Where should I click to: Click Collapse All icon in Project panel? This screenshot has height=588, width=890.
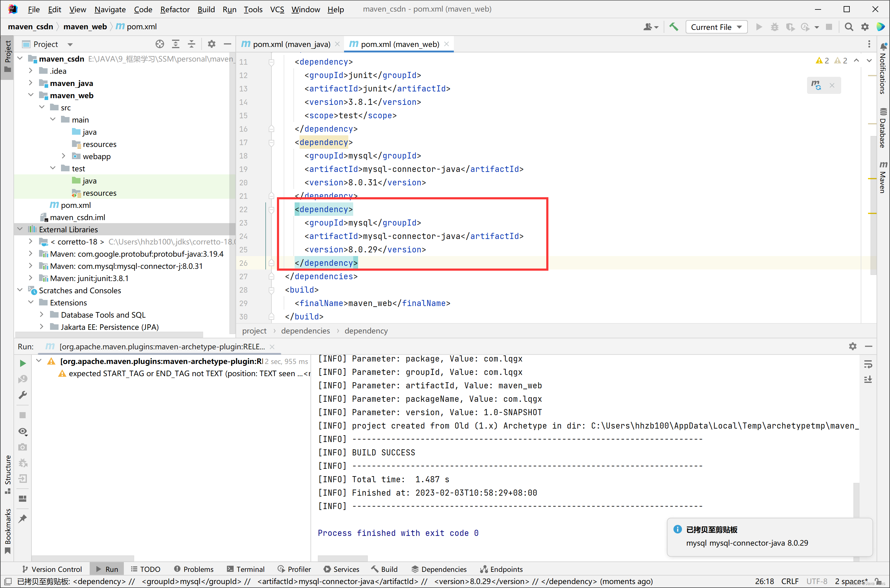pos(191,44)
